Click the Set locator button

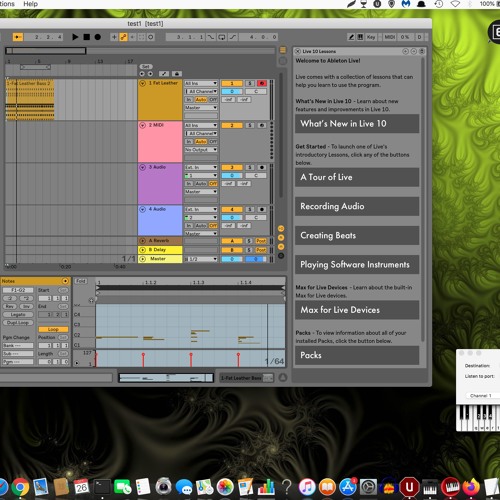(146, 67)
